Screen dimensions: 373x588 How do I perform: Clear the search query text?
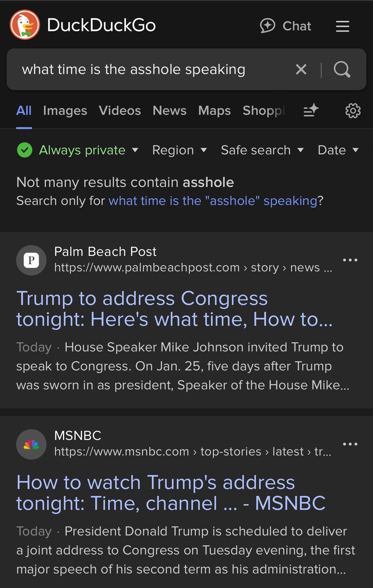(301, 69)
